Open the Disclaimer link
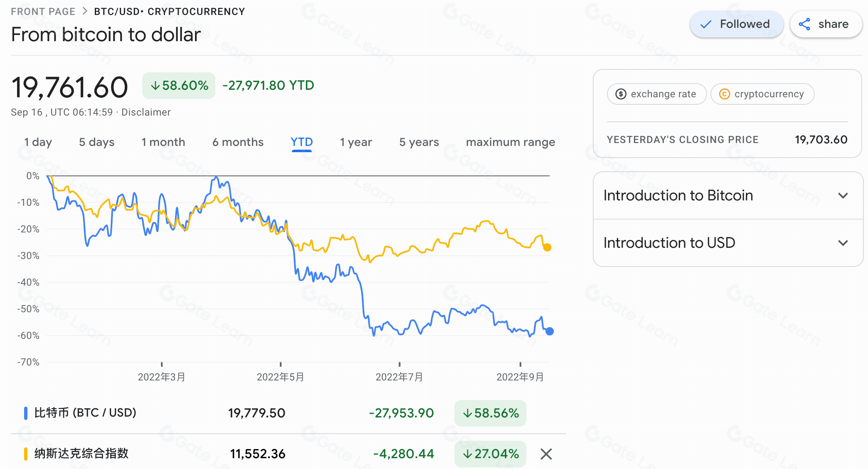This screenshot has height=469, width=868. (x=146, y=112)
